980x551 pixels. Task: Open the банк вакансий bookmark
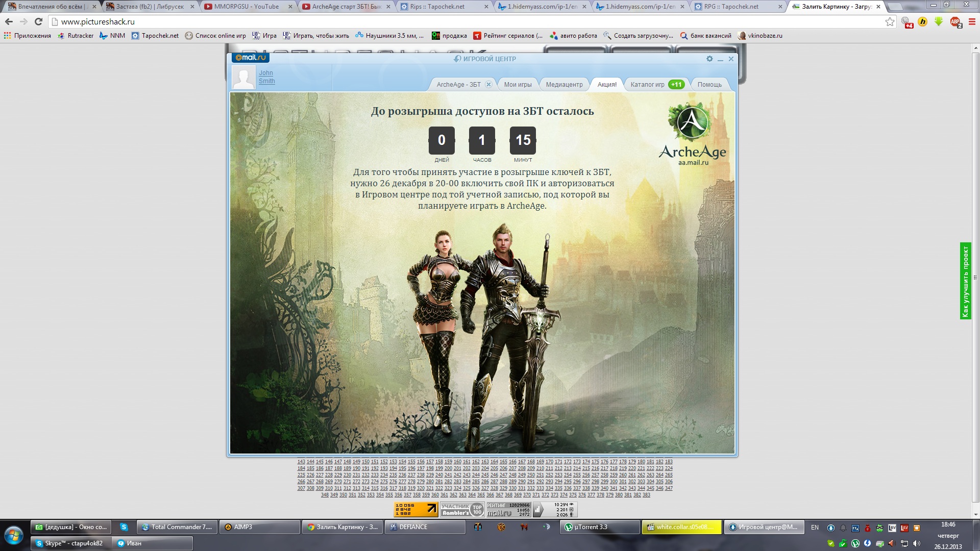[x=706, y=36]
